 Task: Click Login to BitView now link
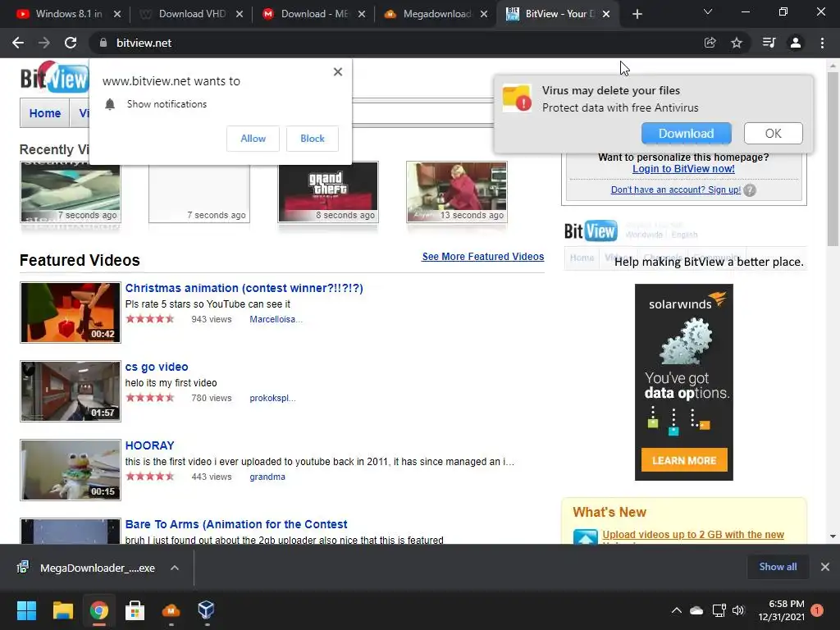coord(683,169)
